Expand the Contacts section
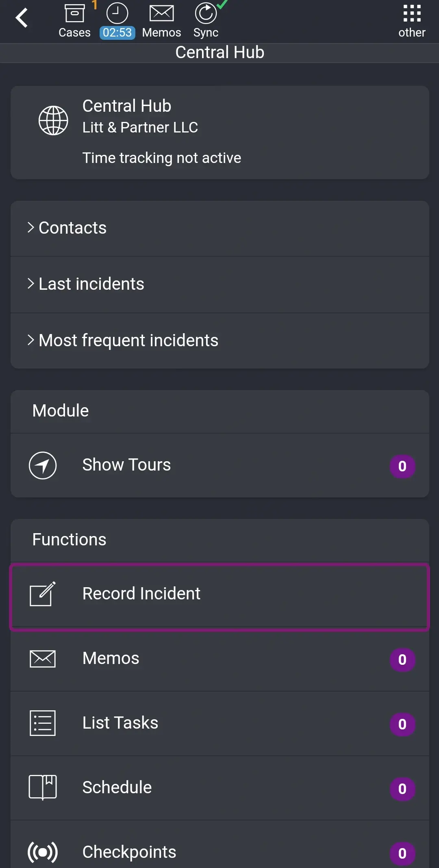Image resolution: width=439 pixels, height=868 pixels. click(72, 228)
